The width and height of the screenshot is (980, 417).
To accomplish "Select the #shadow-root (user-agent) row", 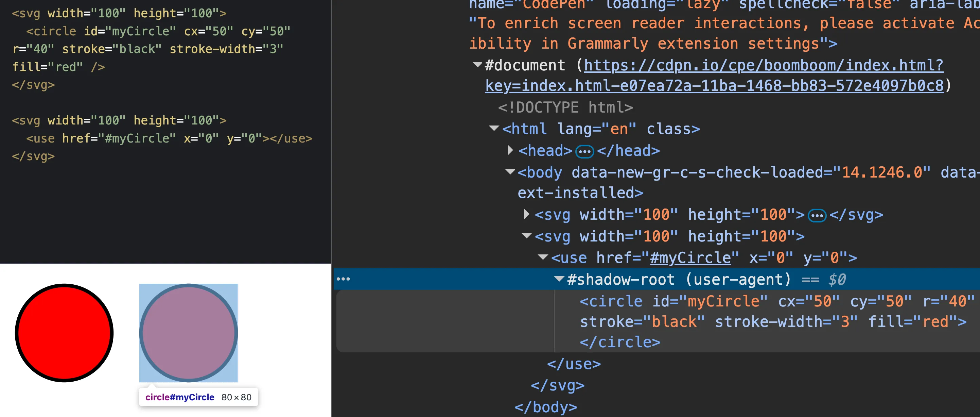I will tap(657, 279).
